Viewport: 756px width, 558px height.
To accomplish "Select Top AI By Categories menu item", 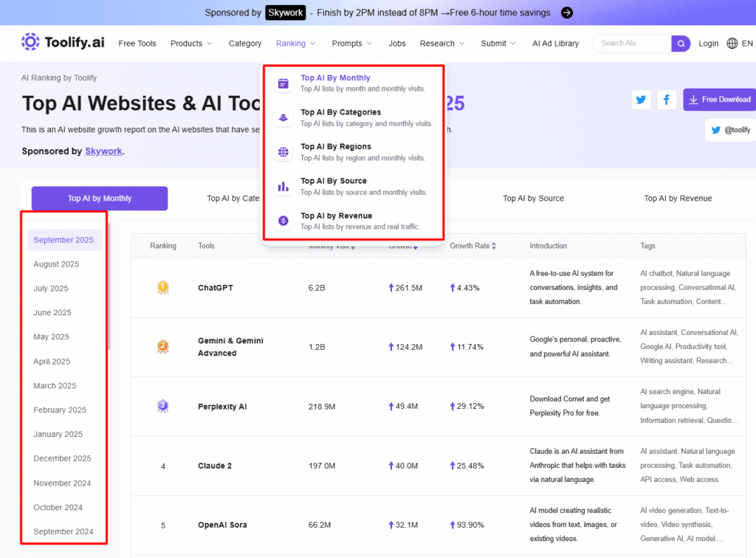I will (x=340, y=112).
